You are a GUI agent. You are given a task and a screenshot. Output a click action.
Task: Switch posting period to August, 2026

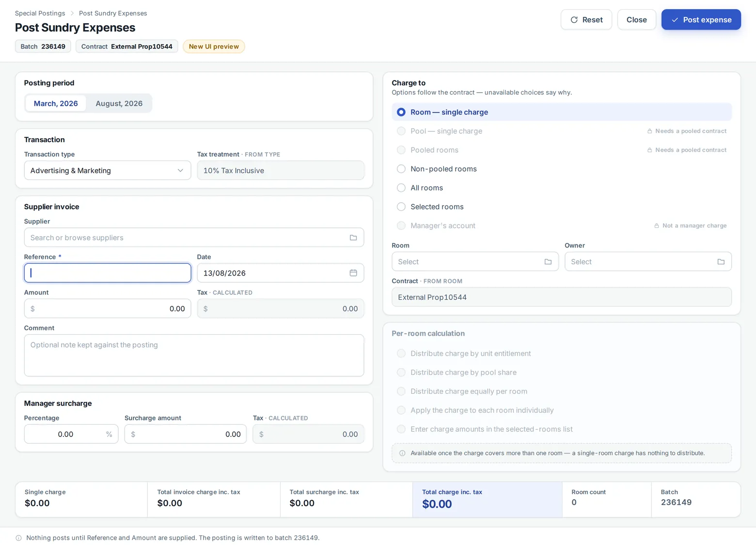tap(119, 103)
